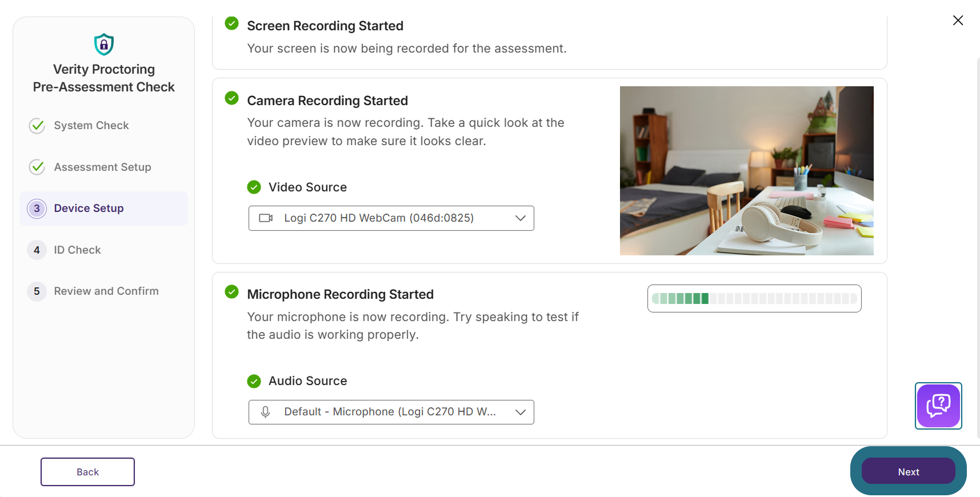Click the microphone level meter bar
Viewport: 980px width, 497px height.
(x=754, y=298)
